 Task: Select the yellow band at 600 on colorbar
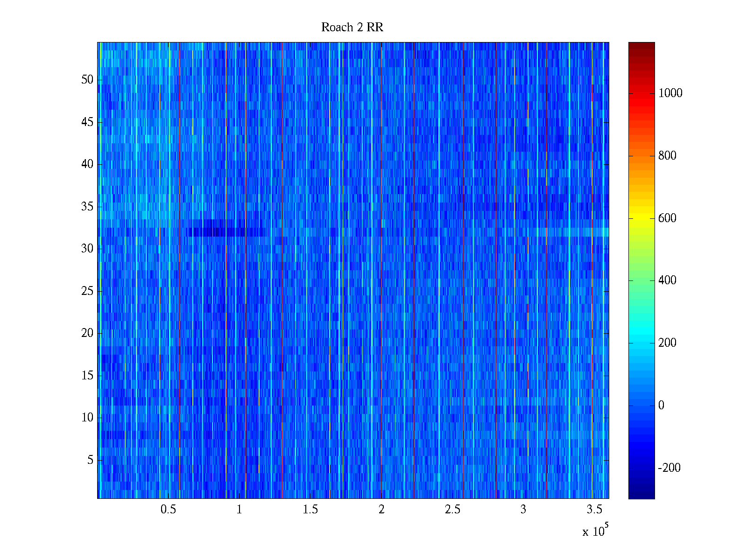(641, 218)
